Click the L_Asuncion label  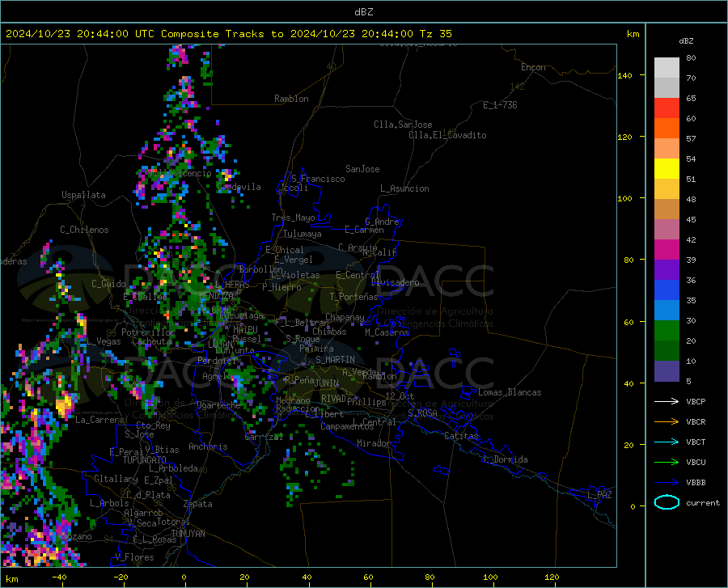405,188
